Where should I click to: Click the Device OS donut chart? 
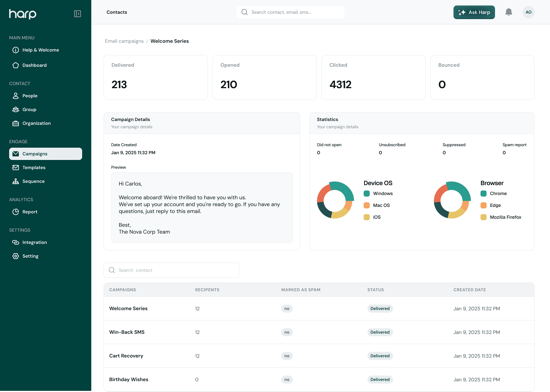(335, 200)
